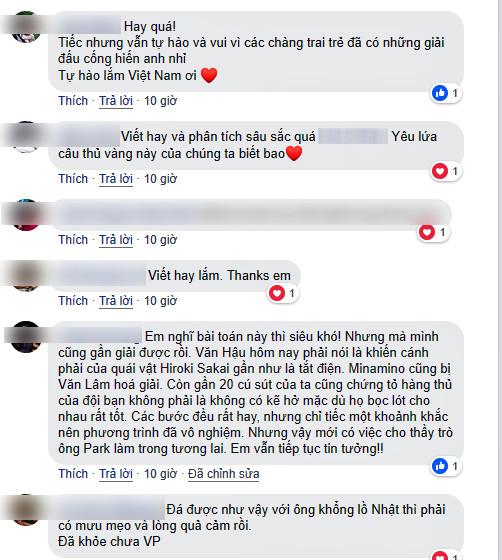
Task: Open the "Đã chỉnh sửa" edit history link
Action: 224,474
